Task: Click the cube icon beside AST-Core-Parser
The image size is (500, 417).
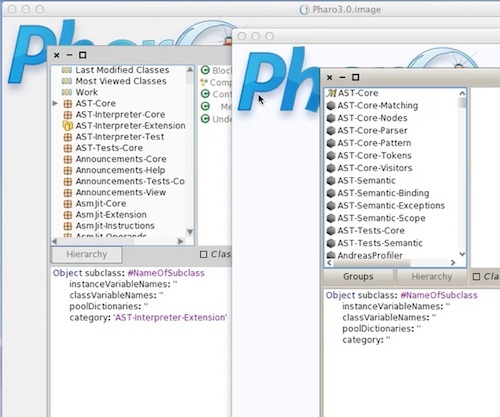Action: [x=331, y=131]
